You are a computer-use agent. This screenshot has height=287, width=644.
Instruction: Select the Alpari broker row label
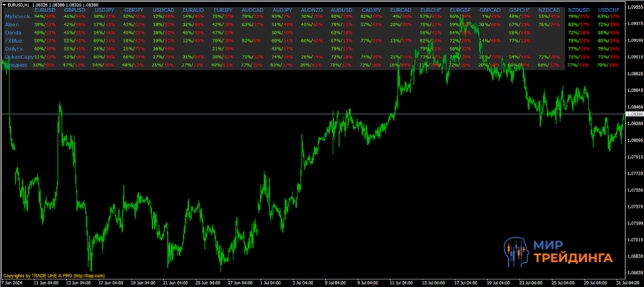coord(13,24)
